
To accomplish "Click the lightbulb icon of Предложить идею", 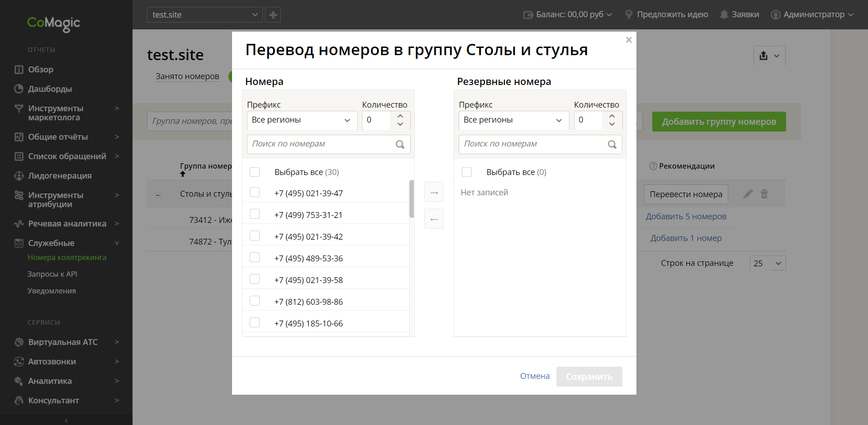I will pos(629,14).
